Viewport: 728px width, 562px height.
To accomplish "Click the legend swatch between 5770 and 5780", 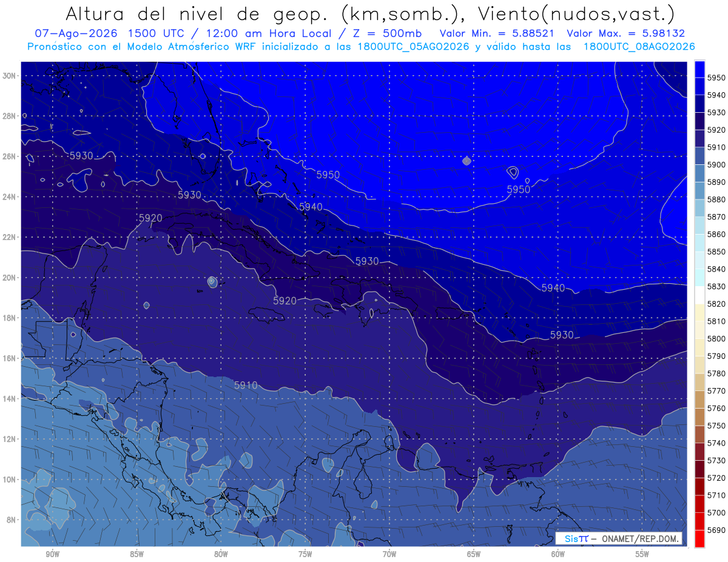I will 699,382.
